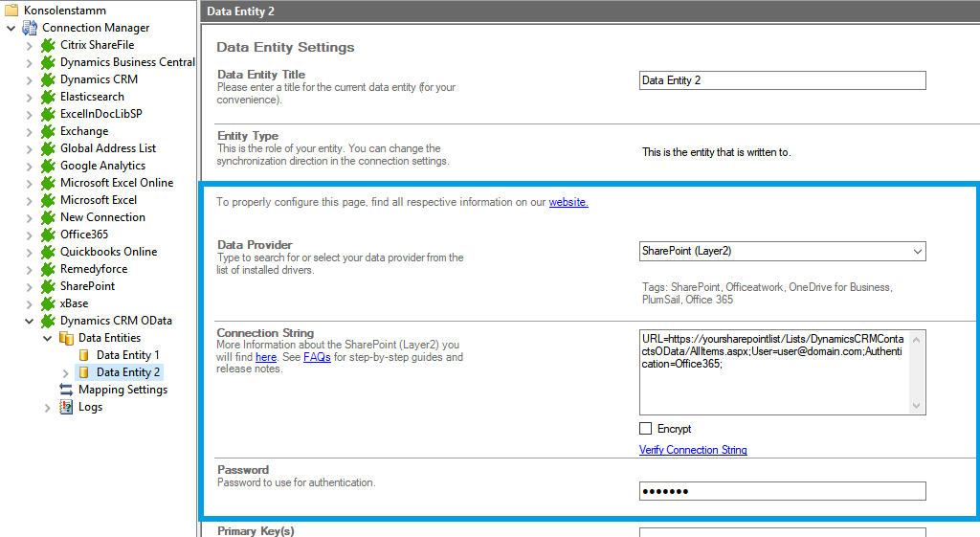This screenshot has height=537, width=980.
Task: Select Microsoft Excel Online connection
Action: [x=116, y=183]
